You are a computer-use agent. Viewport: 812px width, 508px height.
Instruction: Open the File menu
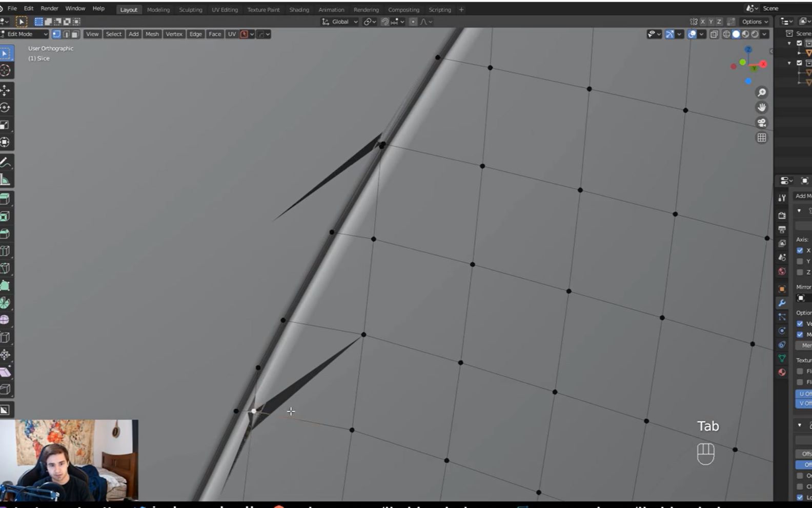pos(12,9)
